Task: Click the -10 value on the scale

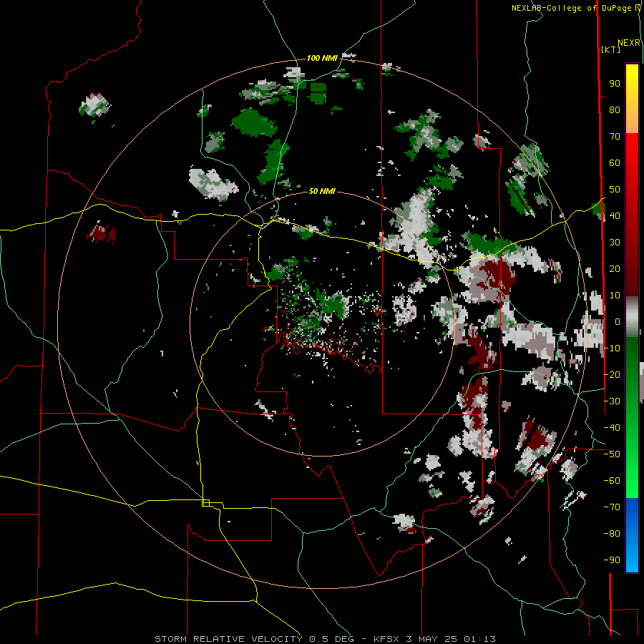Action: pos(612,348)
